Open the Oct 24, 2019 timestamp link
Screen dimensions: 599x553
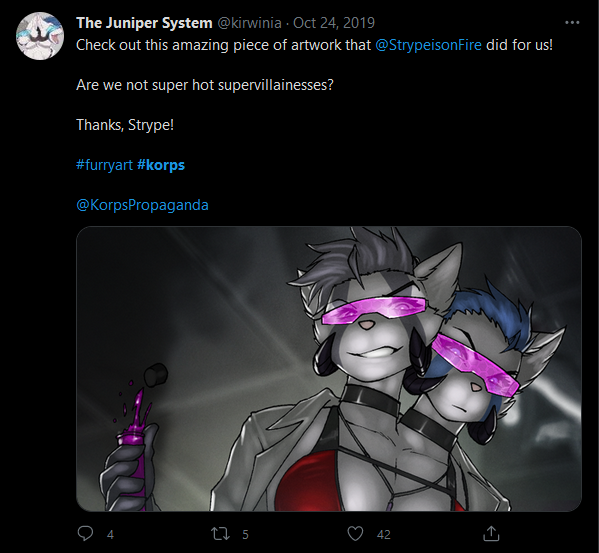[334, 23]
